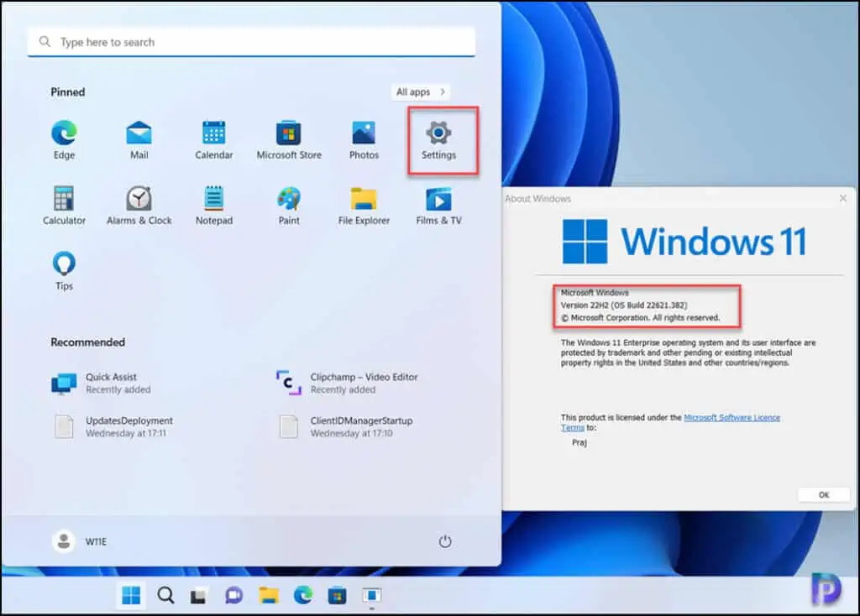
Task: Open the UpdatesDeployment recommended file
Action: tap(113, 426)
